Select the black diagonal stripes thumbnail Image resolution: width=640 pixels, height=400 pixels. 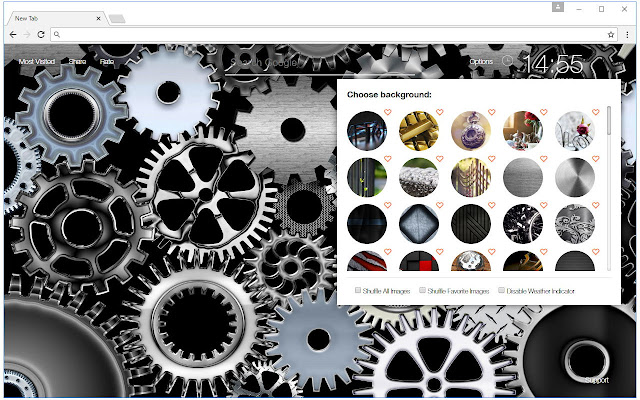coord(471,224)
